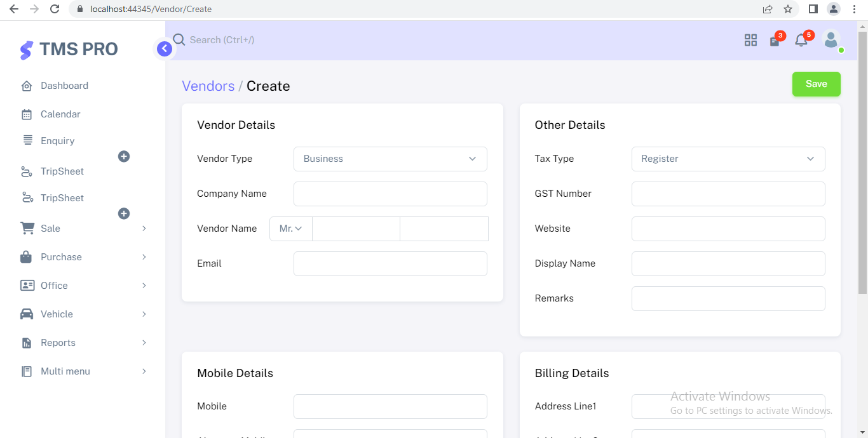Bookmark this page with the star icon
The image size is (868, 438).
tap(788, 9)
